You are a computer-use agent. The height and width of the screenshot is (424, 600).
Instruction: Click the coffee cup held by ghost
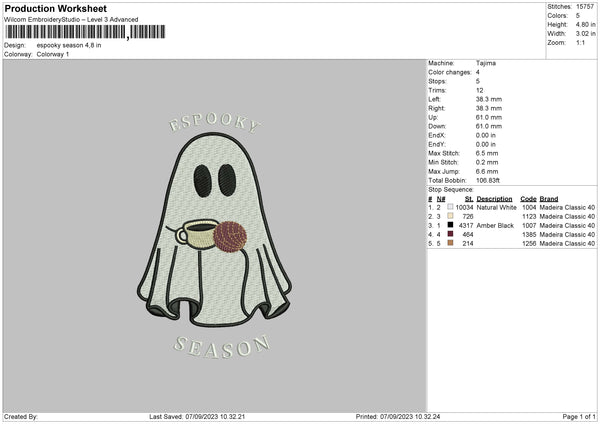click(196, 235)
